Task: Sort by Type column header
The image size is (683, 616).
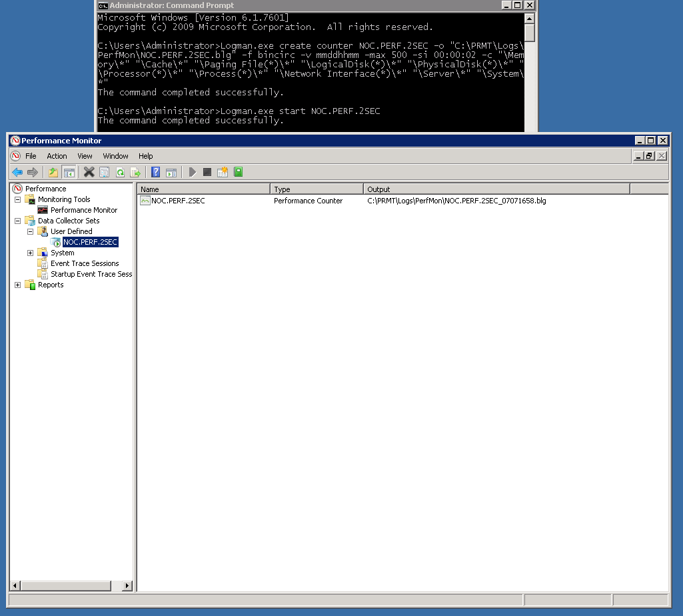Action: [x=317, y=189]
